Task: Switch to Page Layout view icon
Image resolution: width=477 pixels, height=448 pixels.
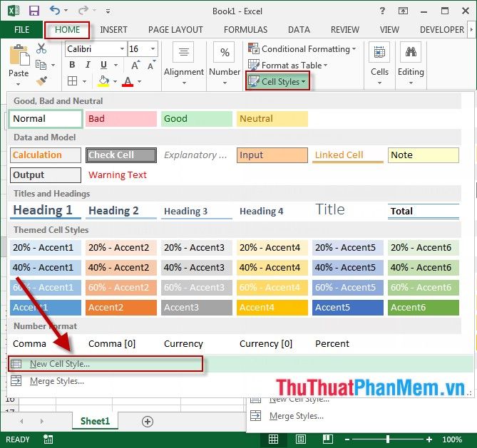Action: tap(301, 439)
